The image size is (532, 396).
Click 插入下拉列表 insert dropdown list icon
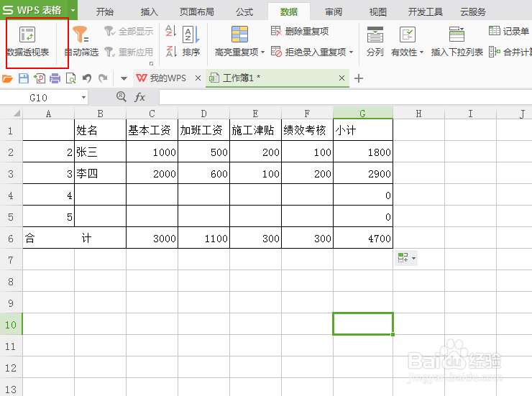tap(457, 34)
